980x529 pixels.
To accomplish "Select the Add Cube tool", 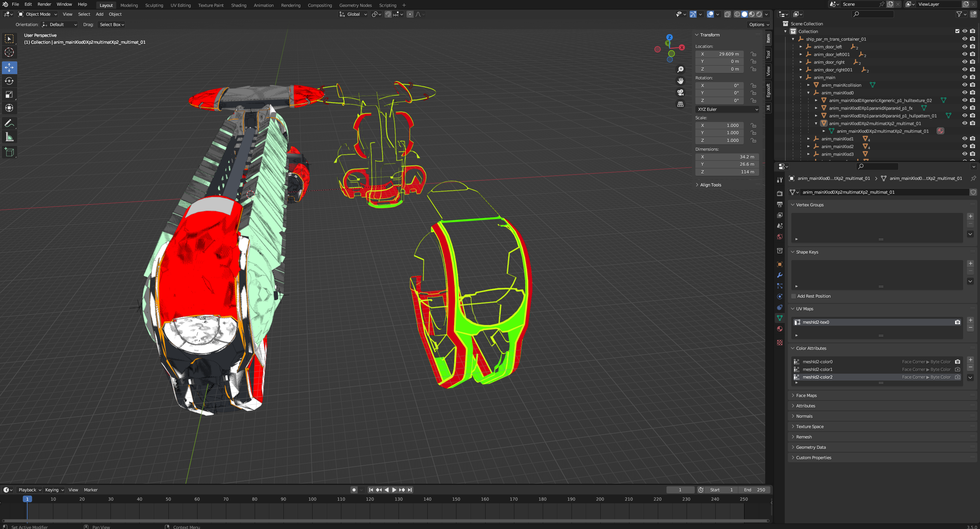I will [9, 152].
